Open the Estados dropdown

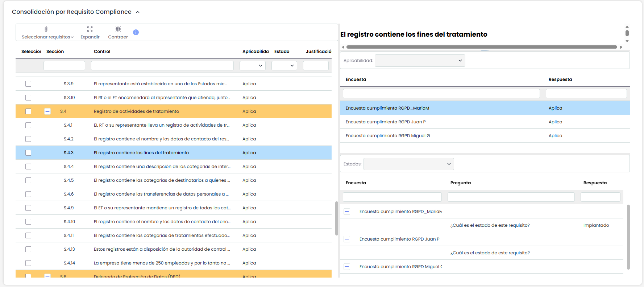click(x=408, y=164)
